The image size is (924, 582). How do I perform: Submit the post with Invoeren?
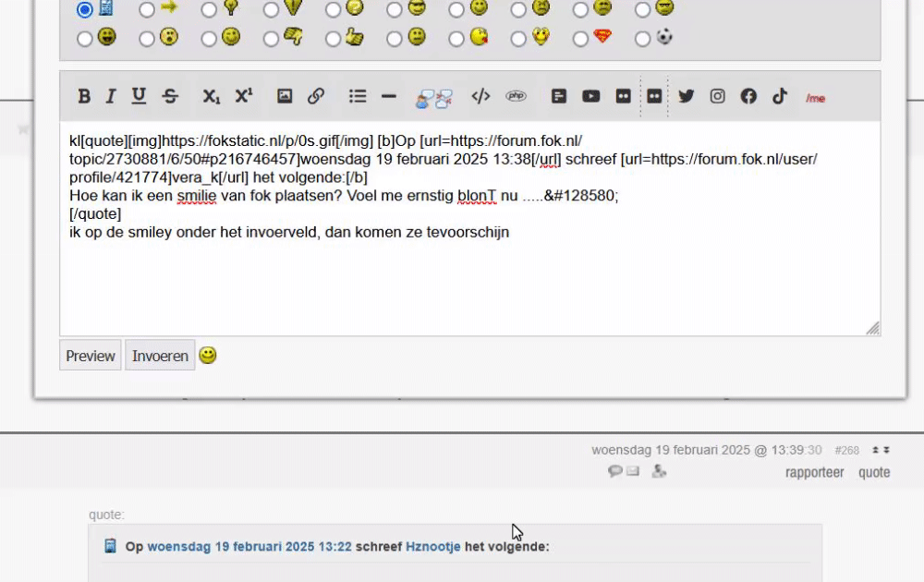tap(160, 356)
